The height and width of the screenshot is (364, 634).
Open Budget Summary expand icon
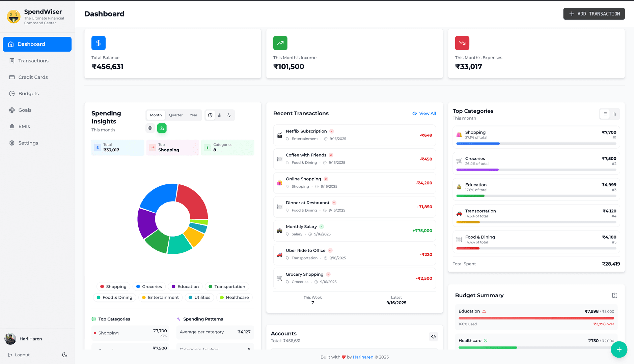point(614,296)
